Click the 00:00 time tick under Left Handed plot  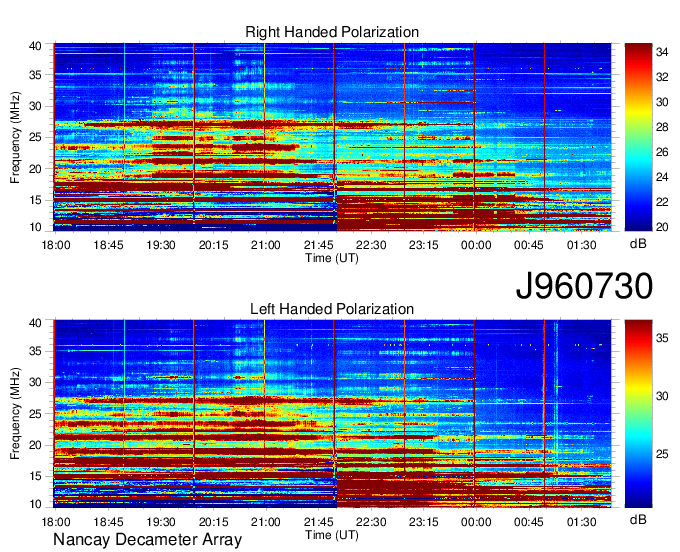tap(476, 522)
